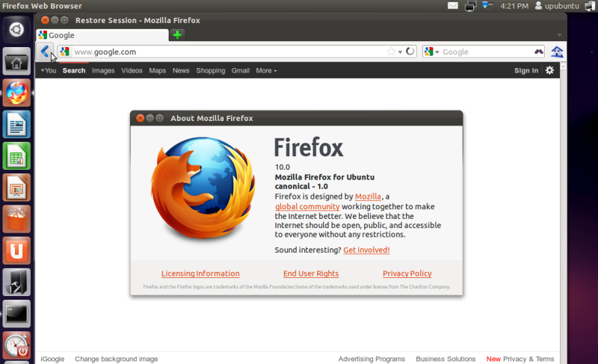Viewport: 598px width, 364px height.
Task: Open the clock-shaped launcher icon
Action: click(16, 346)
